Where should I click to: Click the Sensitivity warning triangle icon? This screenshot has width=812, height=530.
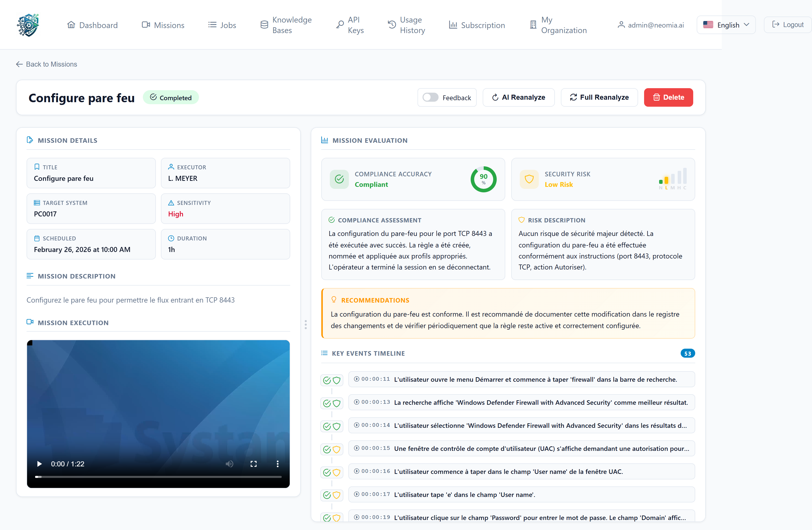tap(171, 203)
